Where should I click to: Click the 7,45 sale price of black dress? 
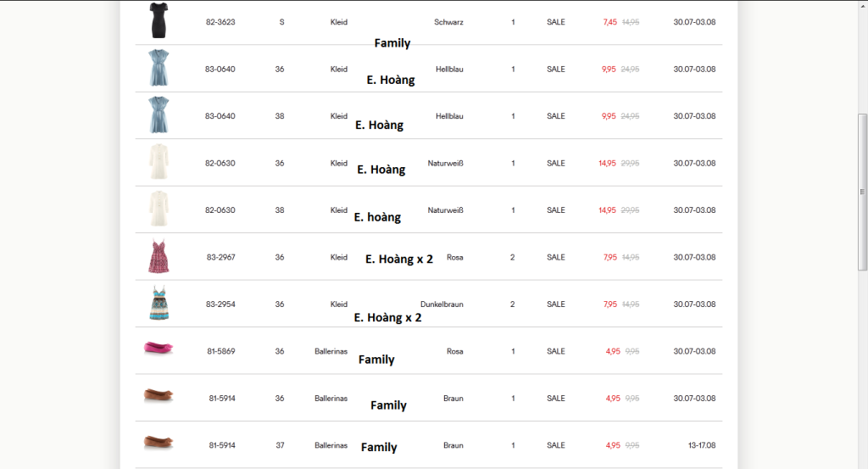[x=609, y=22]
